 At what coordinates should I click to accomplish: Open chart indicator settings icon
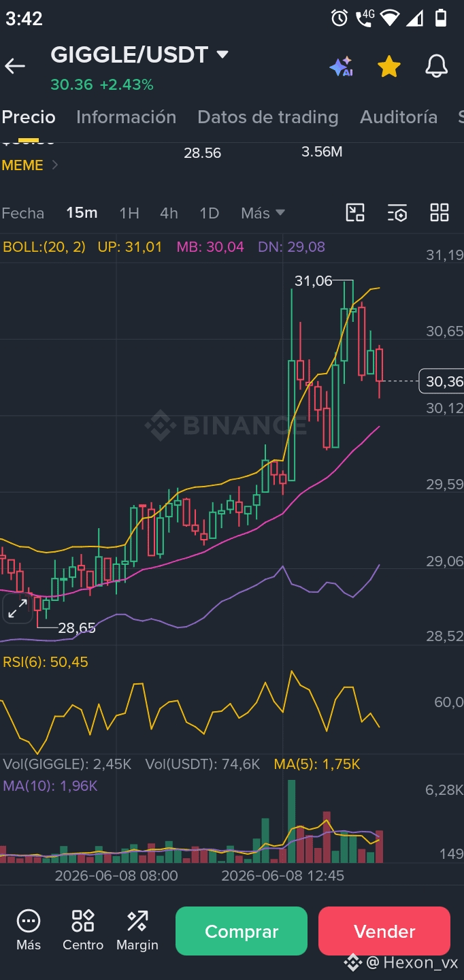(x=397, y=212)
